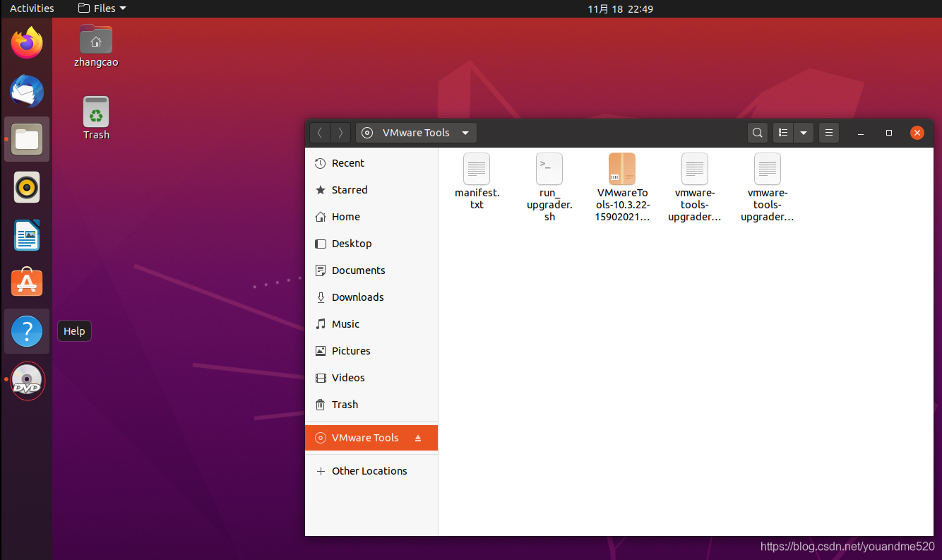942x560 pixels.
Task: Open Downloads in the sidebar
Action: click(x=371, y=297)
